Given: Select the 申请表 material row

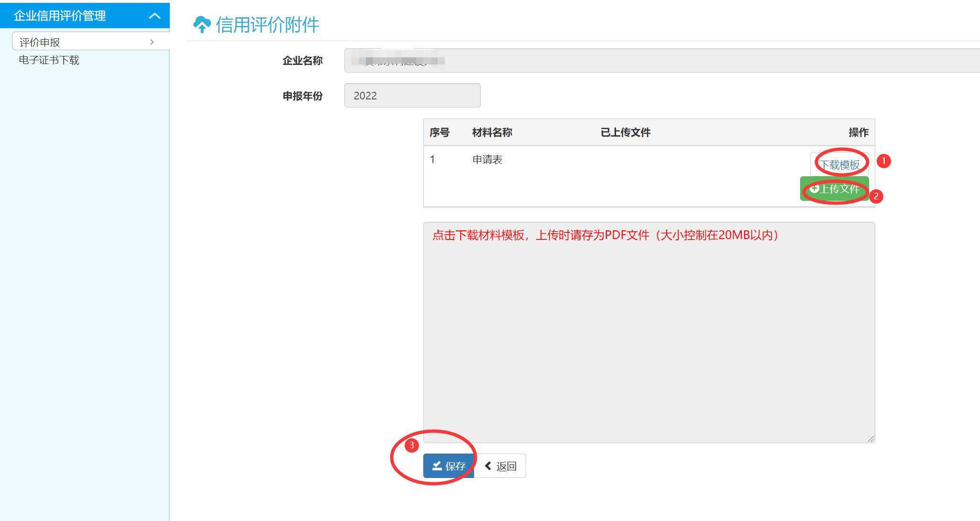Looking at the screenshot, I should (487, 160).
